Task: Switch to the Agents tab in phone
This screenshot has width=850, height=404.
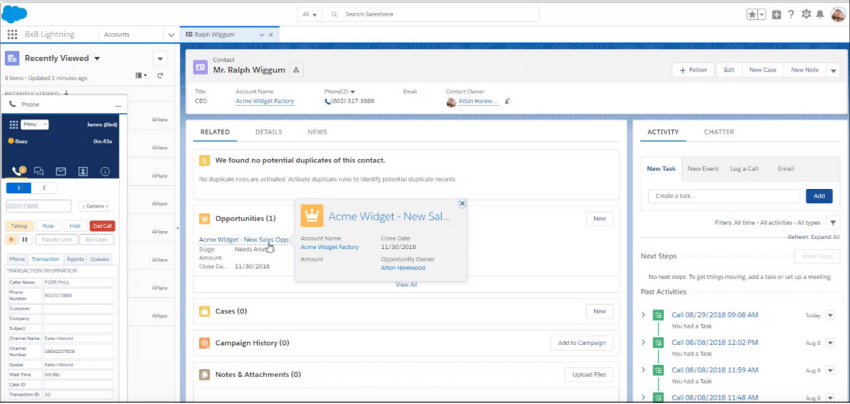Action: click(x=75, y=259)
